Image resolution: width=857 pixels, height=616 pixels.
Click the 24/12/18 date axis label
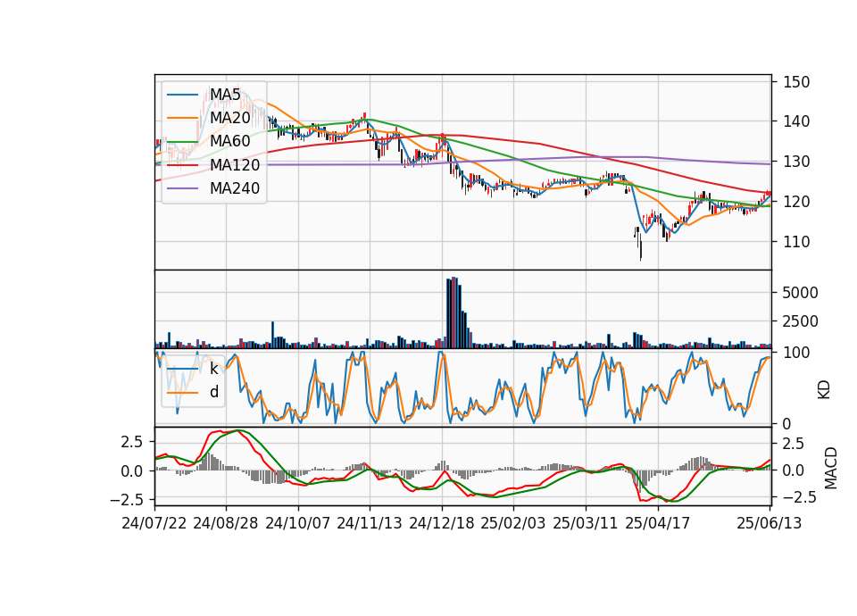pyautogui.click(x=442, y=523)
